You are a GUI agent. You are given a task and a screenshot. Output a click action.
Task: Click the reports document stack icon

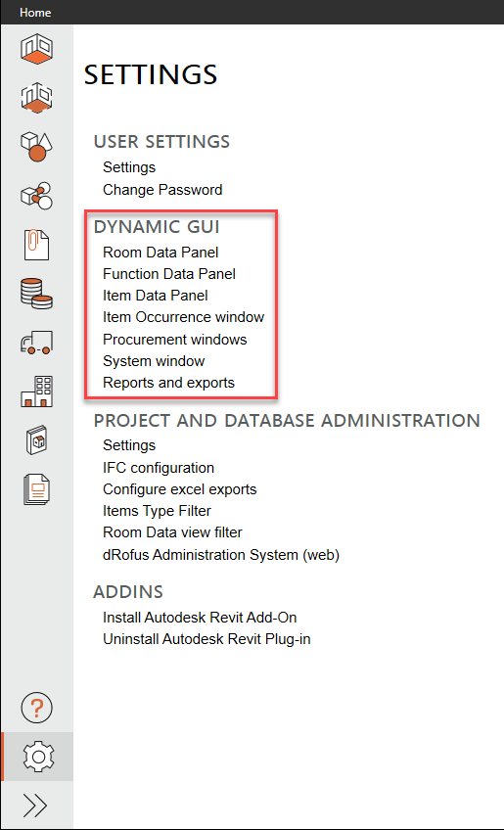(x=36, y=489)
